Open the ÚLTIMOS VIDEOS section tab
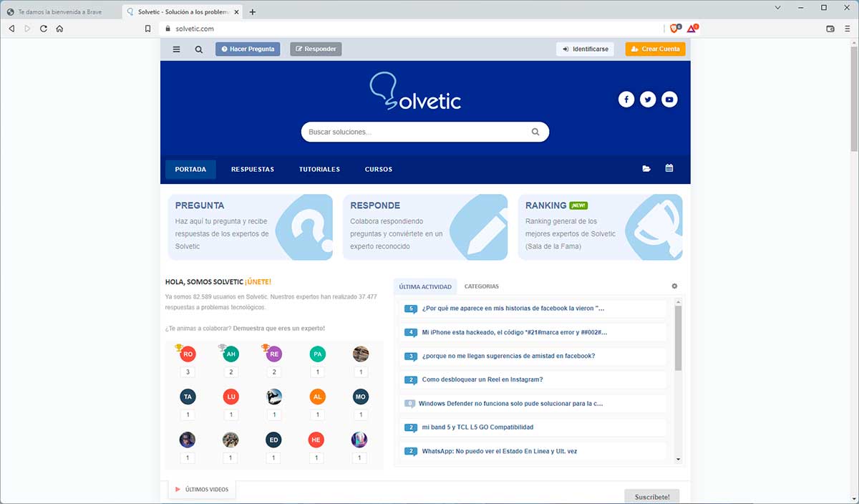The width and height of the screenshot is (859, 504). coord(202,490)
